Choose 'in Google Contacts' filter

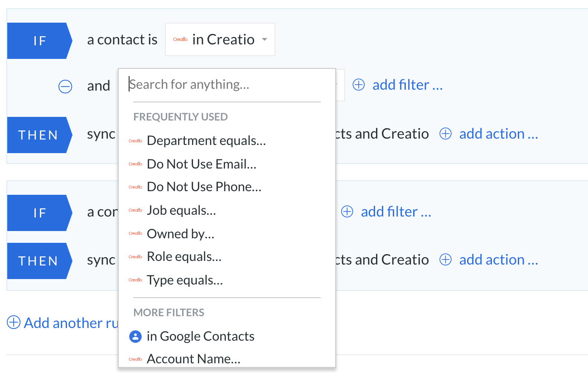coord(200,336)
